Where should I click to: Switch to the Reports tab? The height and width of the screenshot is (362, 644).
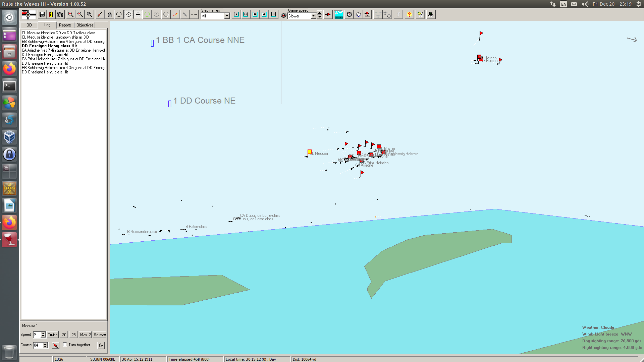[65, 25]
